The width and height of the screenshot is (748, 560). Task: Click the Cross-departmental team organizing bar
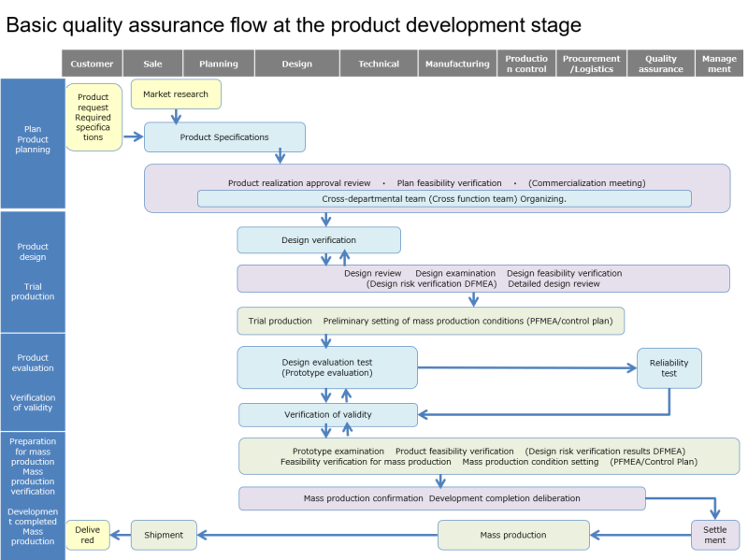pyautogui.click(x=444, y=198)
